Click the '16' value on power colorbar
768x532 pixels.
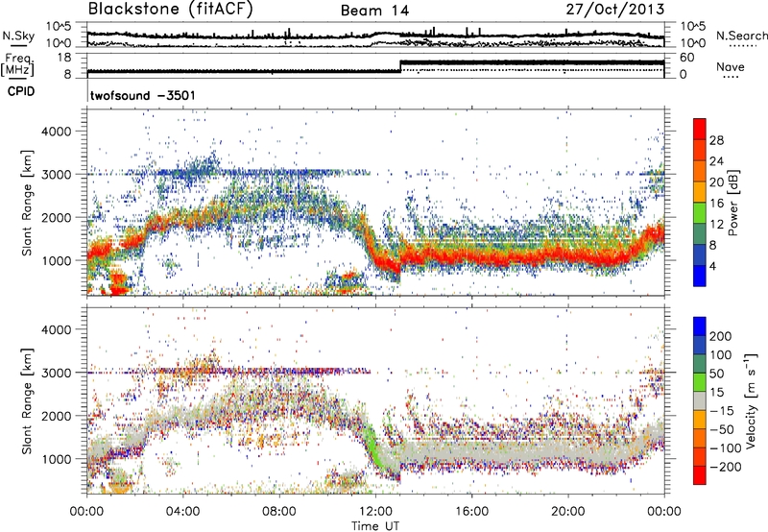coord(716,204)
